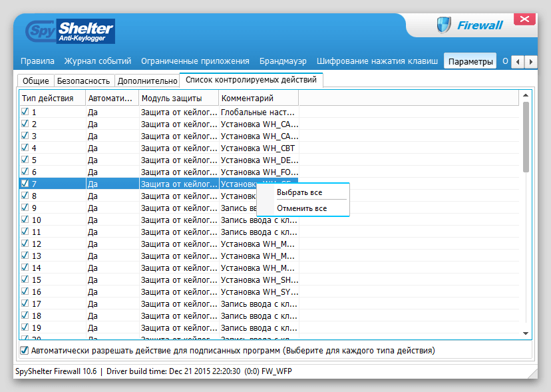The image size is (551, 392).
Task: Choose Выбрать все in context menu
Action: (299, 192)
